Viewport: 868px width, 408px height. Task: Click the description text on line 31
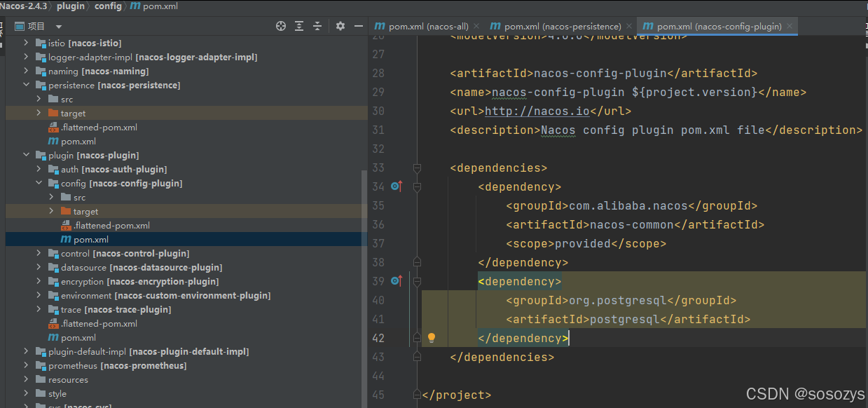(653, 130)
